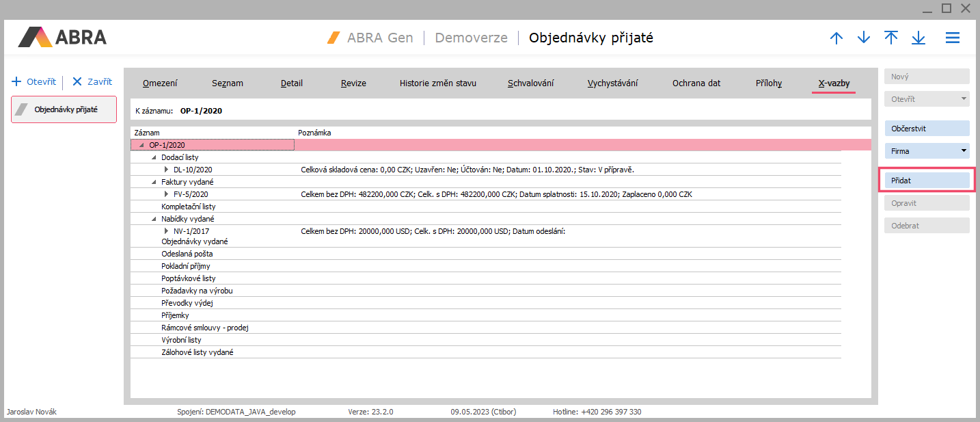
Task: Click the Zavřít X icon
Action: pos(77,81)
